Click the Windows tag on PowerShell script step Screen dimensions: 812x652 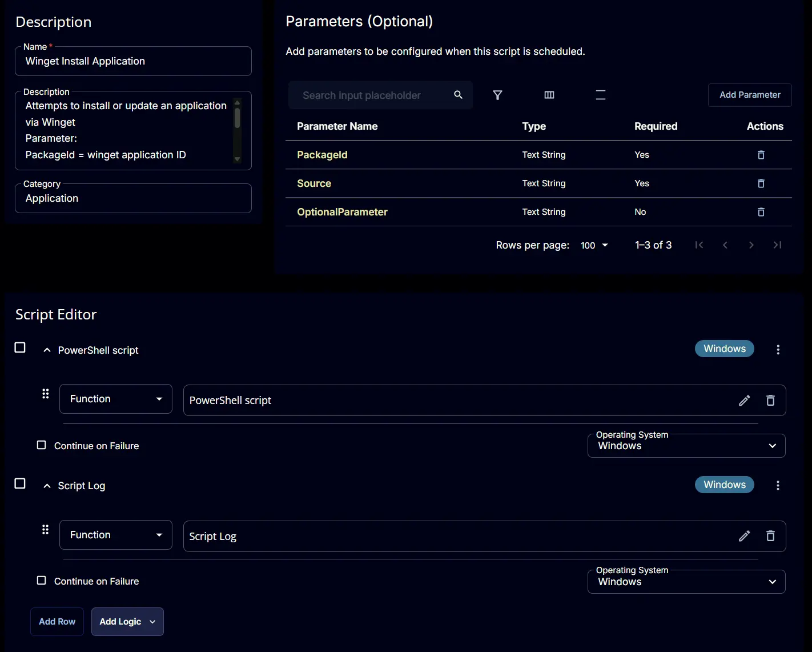(725, 349)
